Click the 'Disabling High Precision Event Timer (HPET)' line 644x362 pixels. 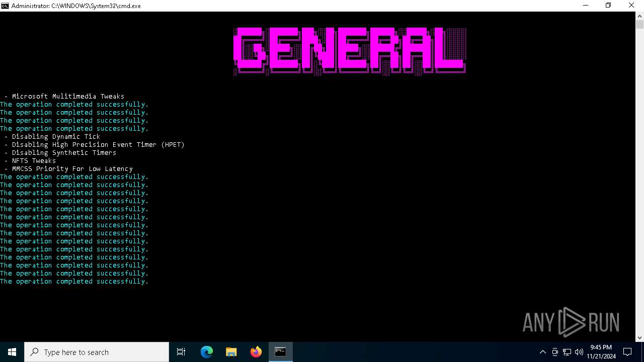coord(95,144)
